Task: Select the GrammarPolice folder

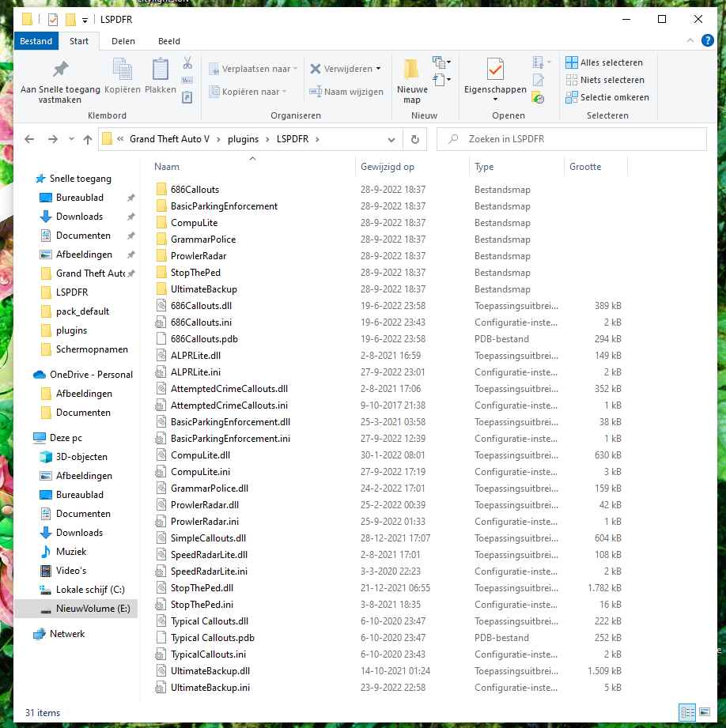Action: click(203, 239)
